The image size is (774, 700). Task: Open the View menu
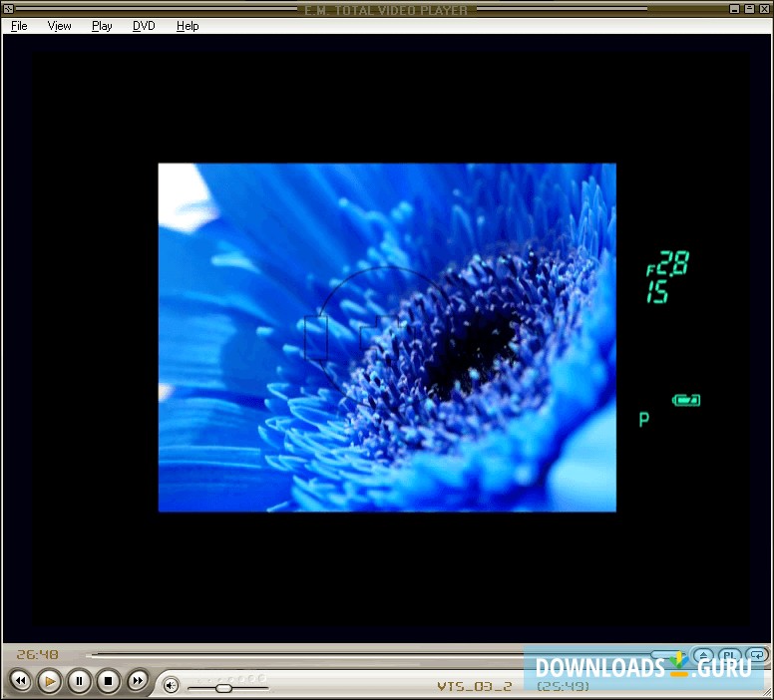point(59,26)
